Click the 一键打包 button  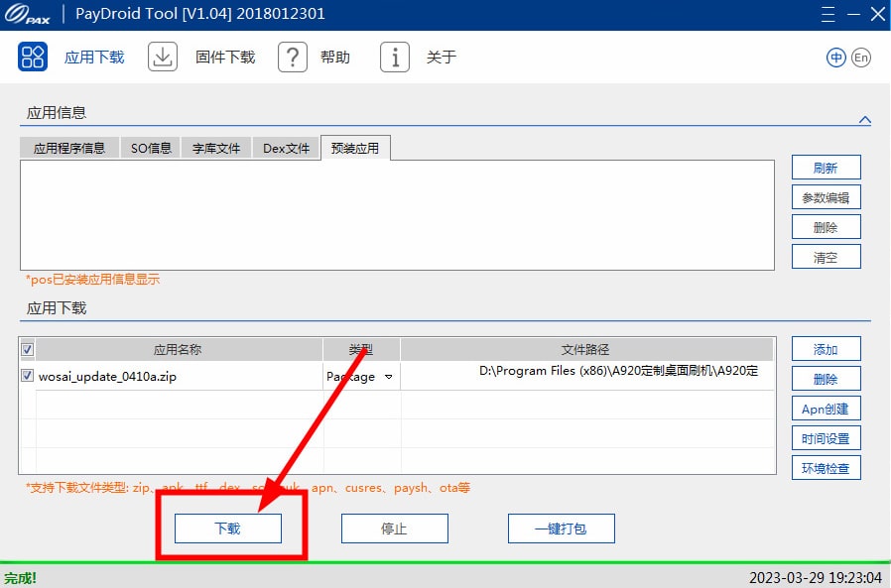tap(561, 529)
